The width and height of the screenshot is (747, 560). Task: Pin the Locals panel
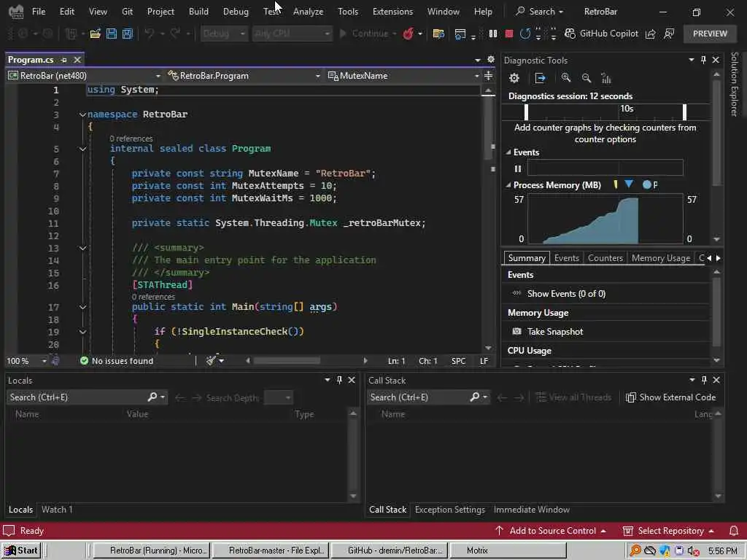tap(339, 380)
